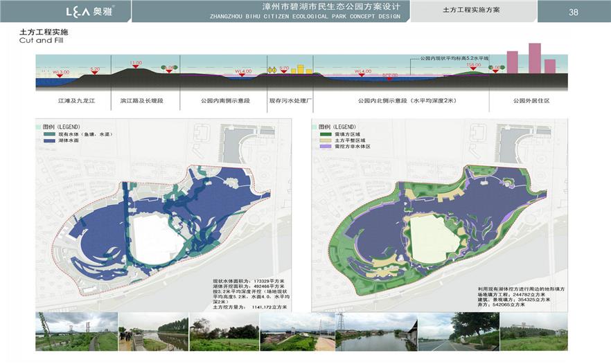Click the 现存污水处理厂 section label
611x364 pixels.
click(x=292, y=101)
